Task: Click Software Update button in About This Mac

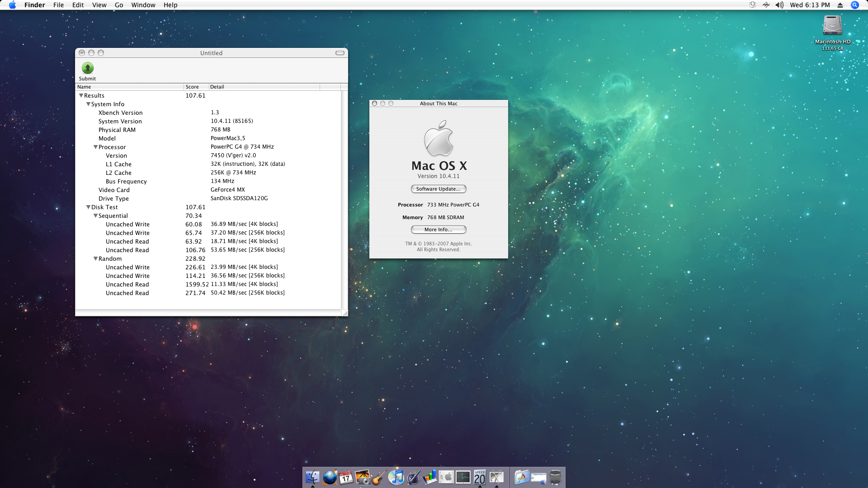Action: point(438,189)
